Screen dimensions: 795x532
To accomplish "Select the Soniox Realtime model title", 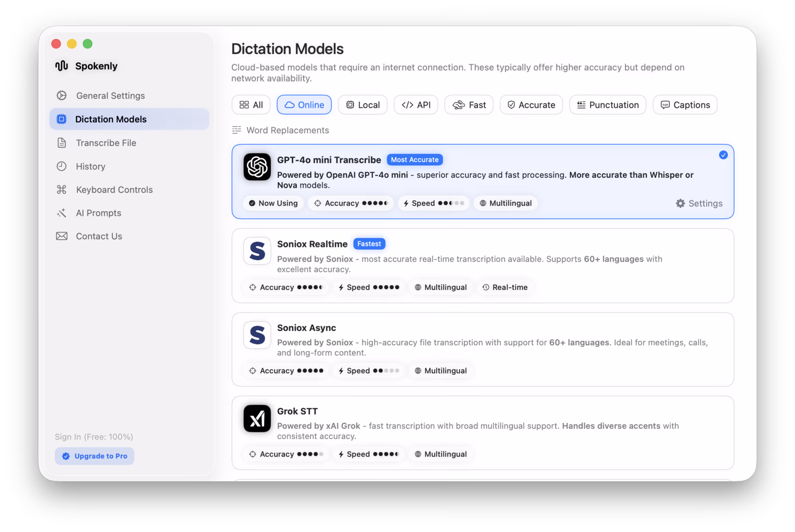I will pos(312,244).
